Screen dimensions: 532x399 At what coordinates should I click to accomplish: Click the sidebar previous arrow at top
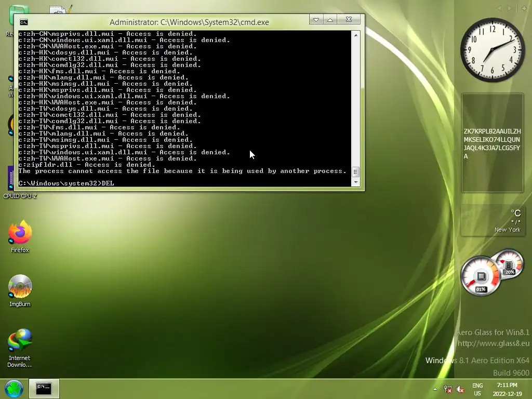pyautogui.click(x=499, y=8)
